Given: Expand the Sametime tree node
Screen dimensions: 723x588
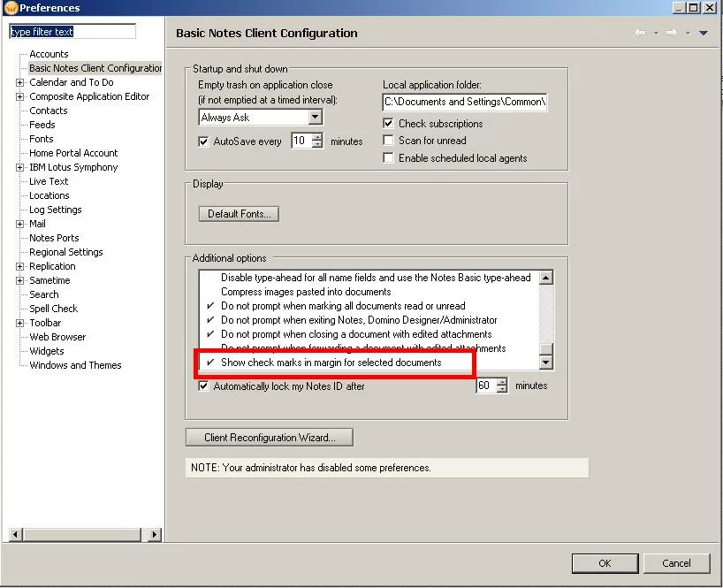Looking at the screenshot, I should click(x=19, y=280).
